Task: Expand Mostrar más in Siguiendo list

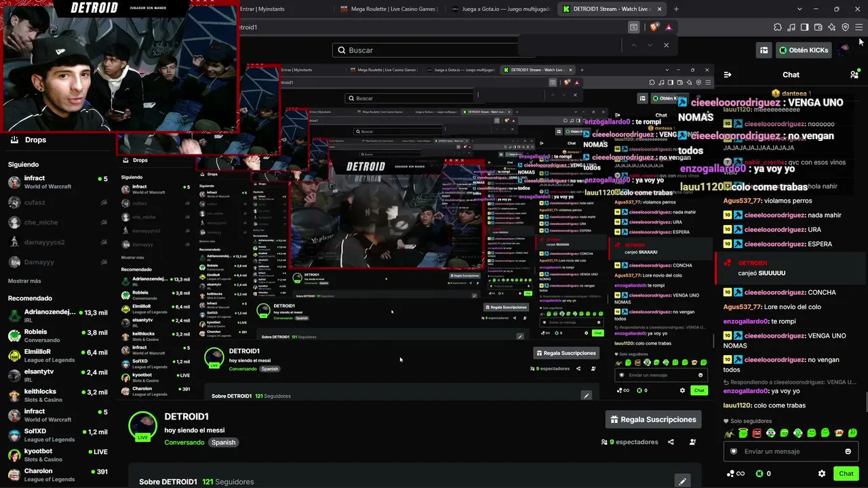Action: coord(24,281)
